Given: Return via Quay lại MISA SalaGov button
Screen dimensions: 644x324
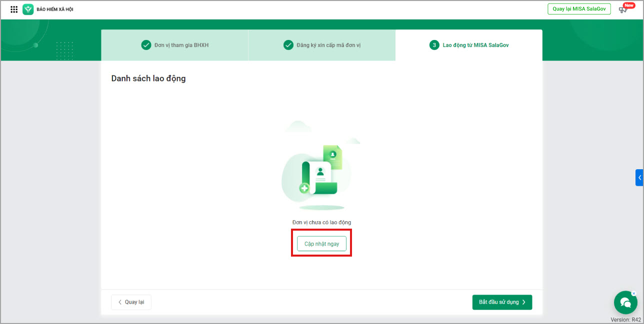Looking at the screenshot, I should point(579,9).
